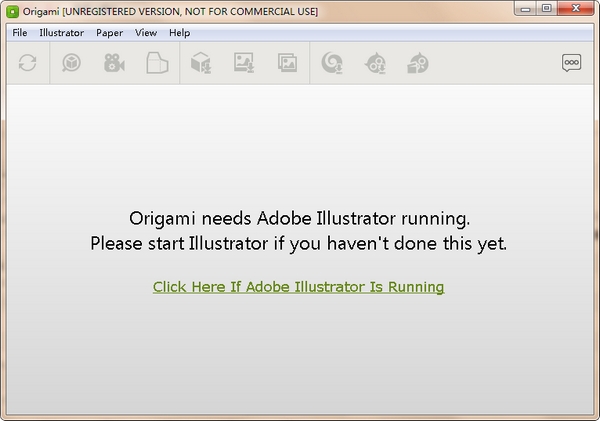
Task: Open the Help menu
Action: pyautogui.click(x=179, y=33)
